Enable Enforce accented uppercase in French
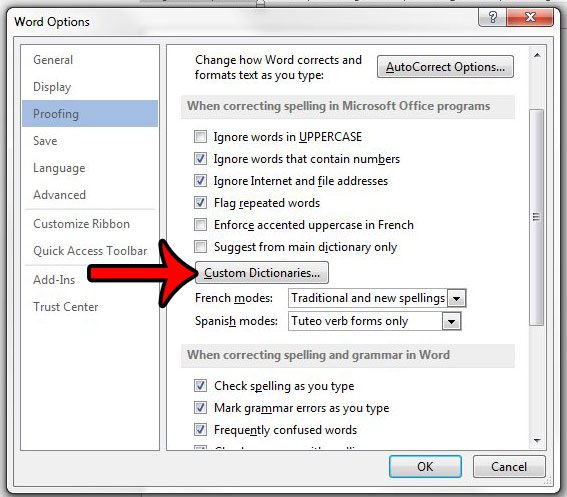Viewport: 567px width, 497px height. 200,225
